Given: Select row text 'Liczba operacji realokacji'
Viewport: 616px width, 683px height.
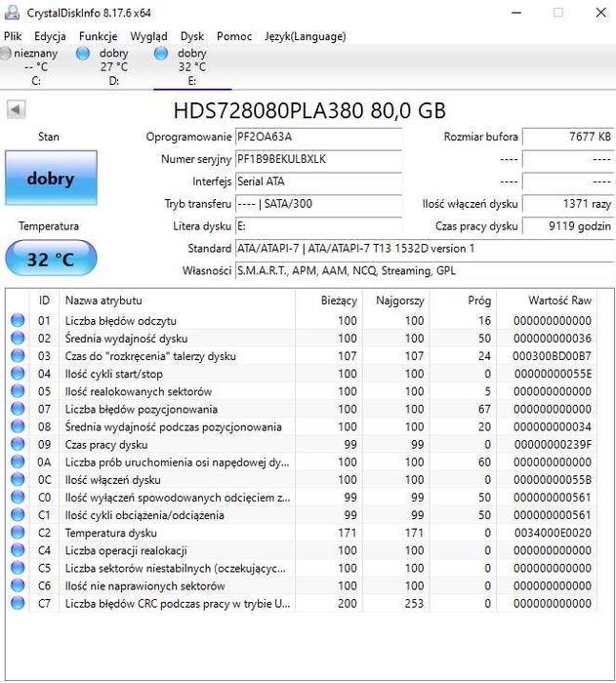Looking at the screenshot, I should [126, 550].
